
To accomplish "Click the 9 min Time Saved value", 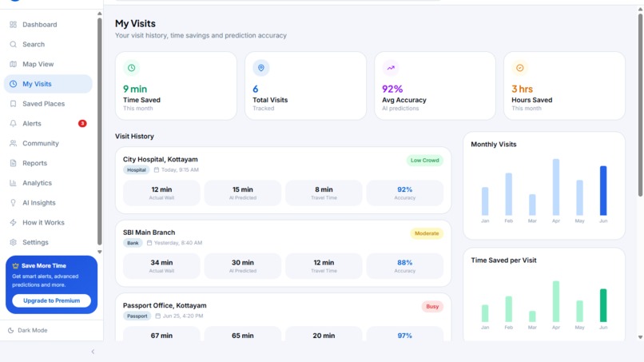I will pos(135,90).
